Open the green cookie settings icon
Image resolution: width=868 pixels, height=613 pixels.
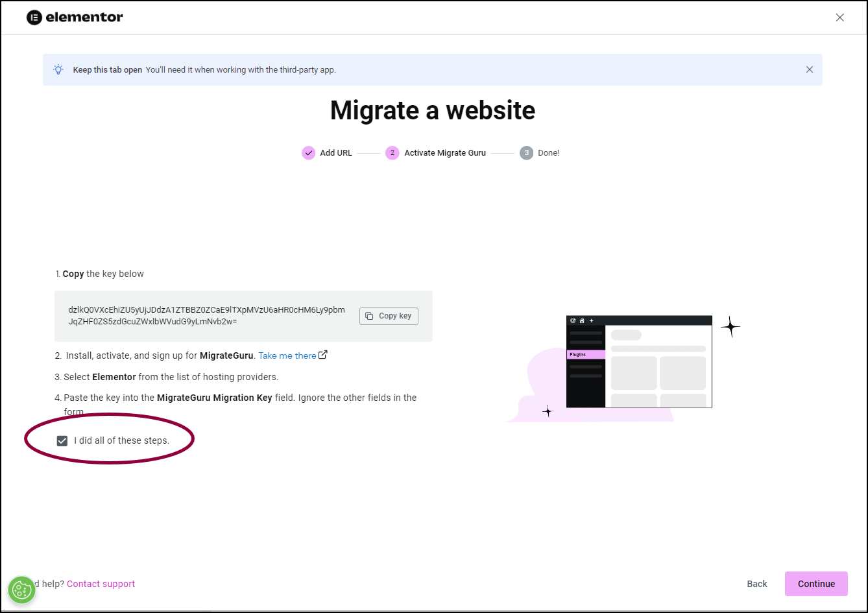tap(21, 590)
